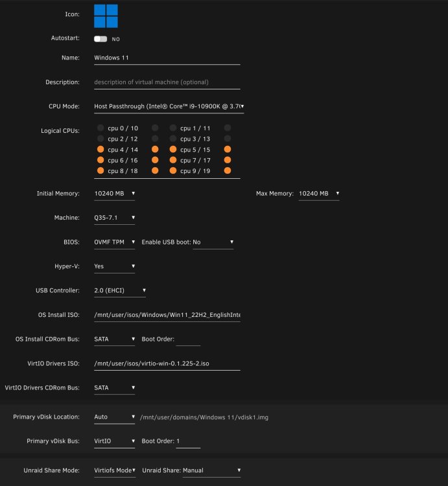Open the USB Controller dropdown
The width and height of the screenshot is (448, 486).
pos(120,291)
